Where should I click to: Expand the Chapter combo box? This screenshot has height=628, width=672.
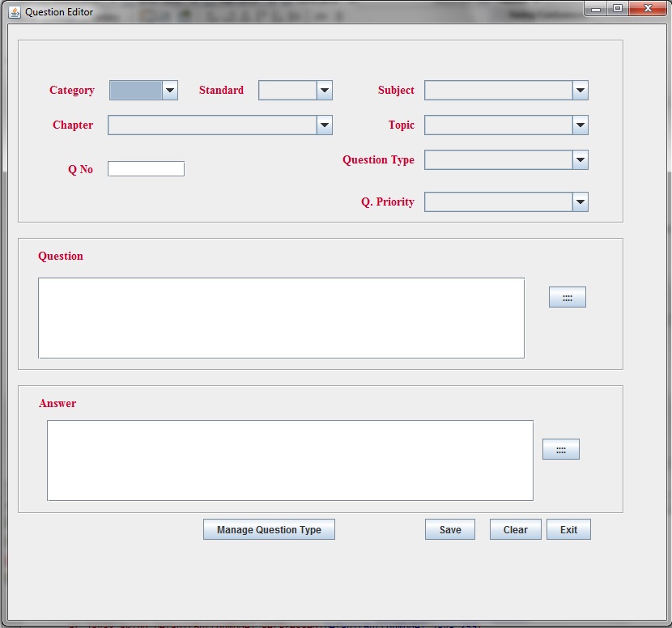(219, 125)
